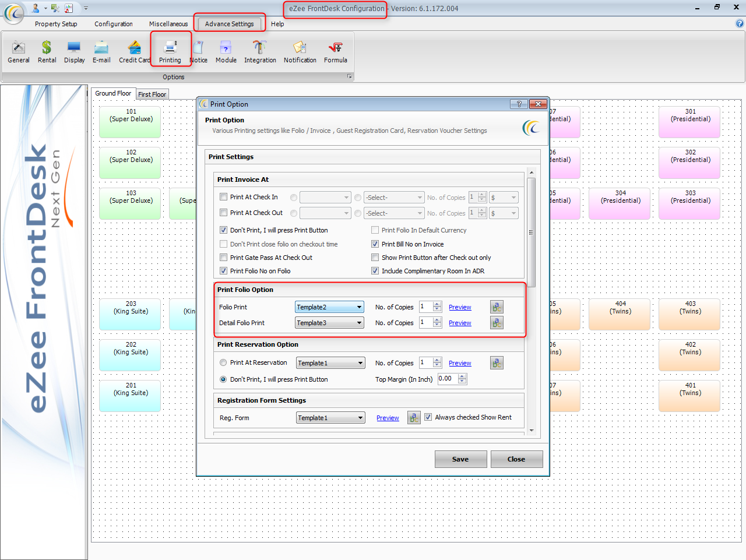Open Detail Folio Print template dropdown

(329, 323)
